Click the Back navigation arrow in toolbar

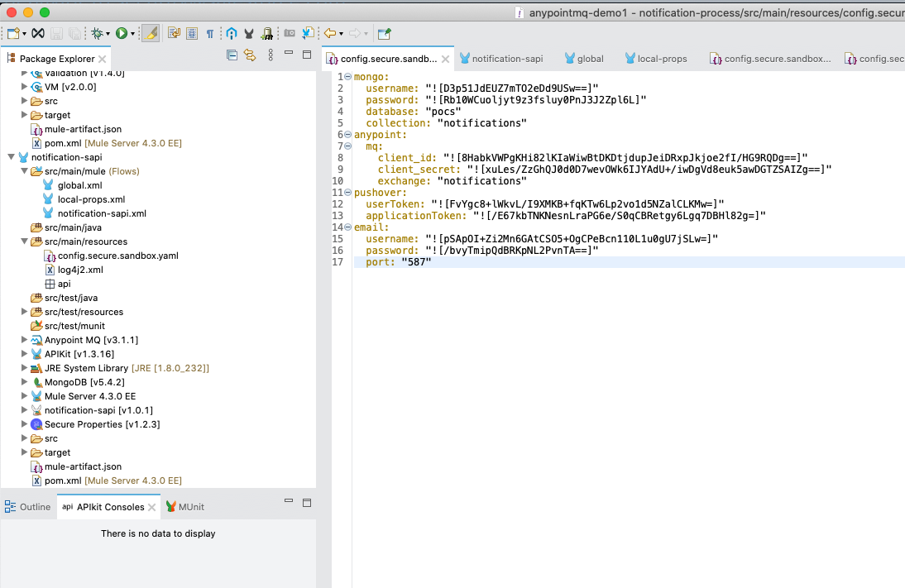329,33
